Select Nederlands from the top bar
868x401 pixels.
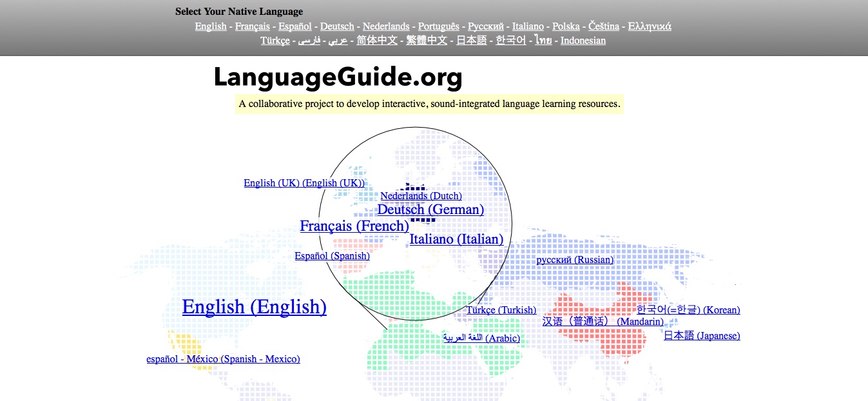[x=385, y=26]
